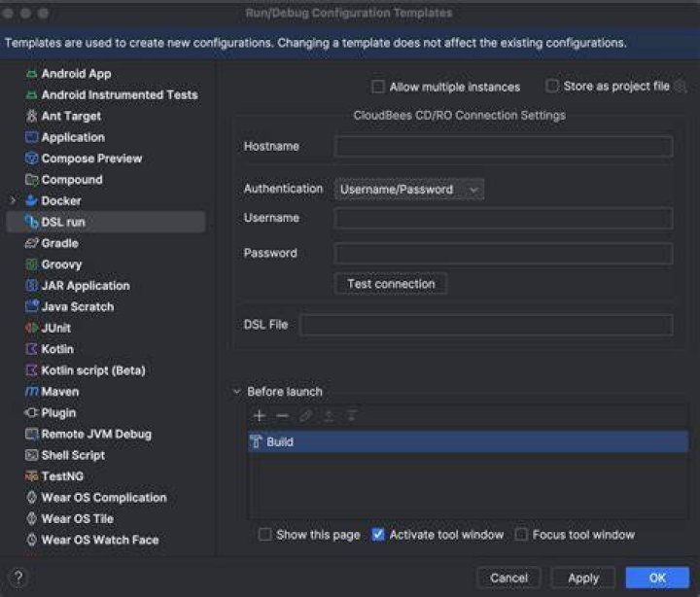Click the Plugin icon
This screenshot has width=700, height=597.
pos(31,412)
